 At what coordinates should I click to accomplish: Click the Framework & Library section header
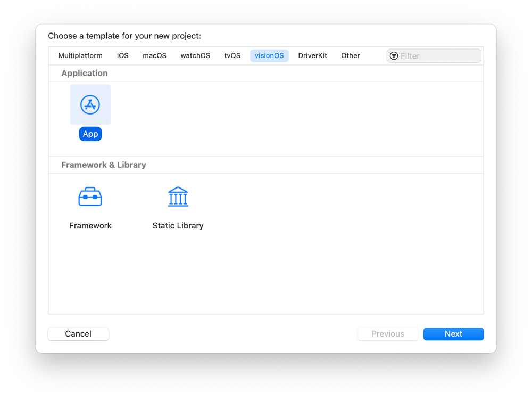coord(104,165)
